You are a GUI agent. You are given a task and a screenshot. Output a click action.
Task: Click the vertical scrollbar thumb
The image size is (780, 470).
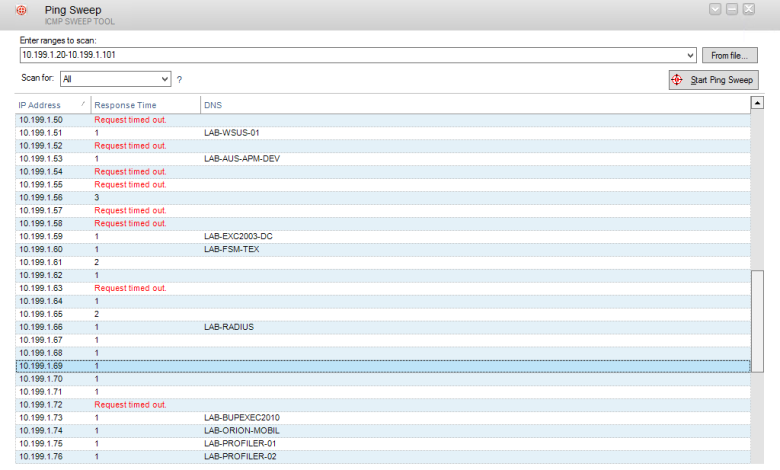[757, 320]
